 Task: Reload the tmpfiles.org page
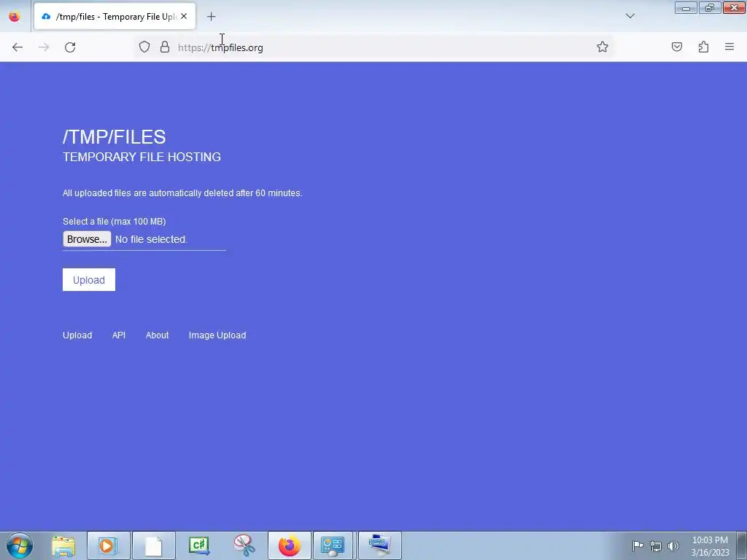[x=70, y=47]
